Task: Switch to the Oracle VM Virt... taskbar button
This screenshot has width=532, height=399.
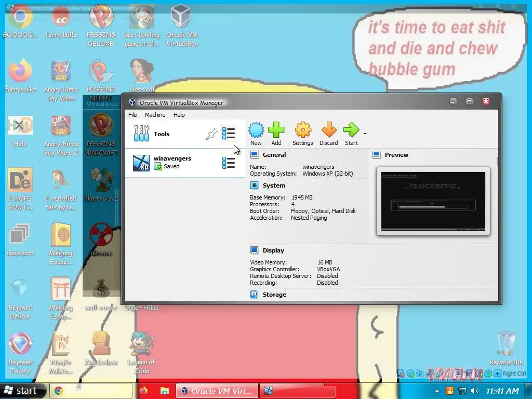Action: point(217,391)
